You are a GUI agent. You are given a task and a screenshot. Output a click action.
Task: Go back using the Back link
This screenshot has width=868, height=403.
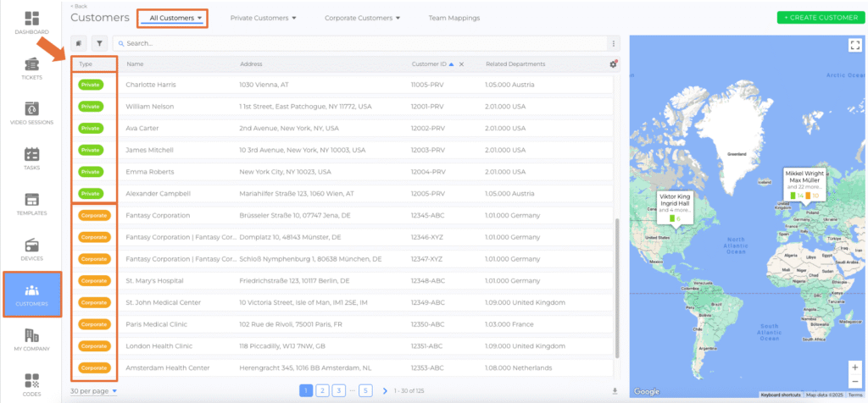[78, 6]
